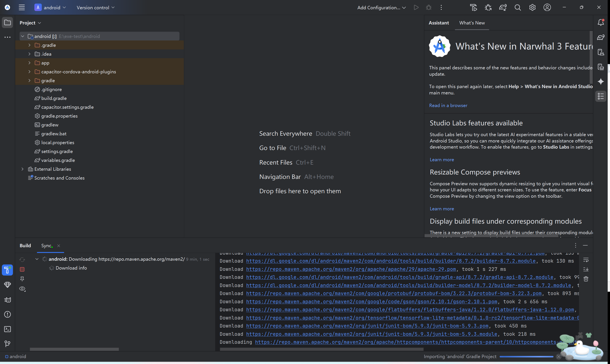The width and height of the screenshot is (610, 364).
Task: Open the Version control menu
Action: pos(96,8)
